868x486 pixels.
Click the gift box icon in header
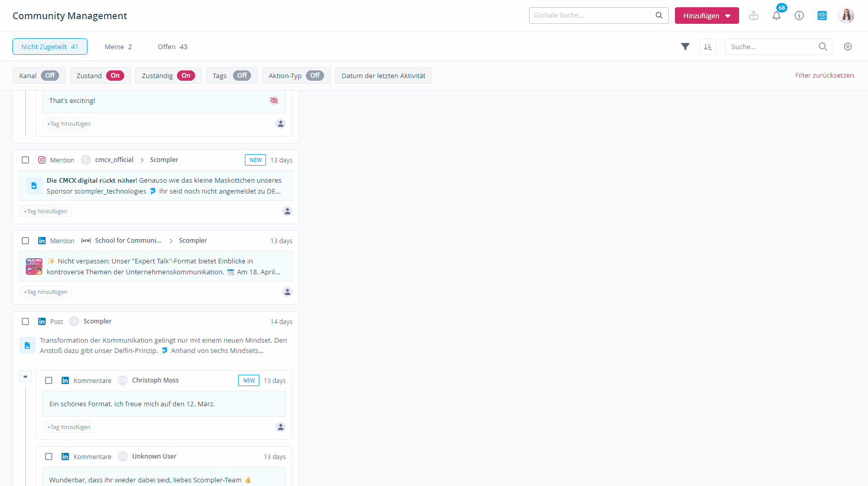coord(754,16)
